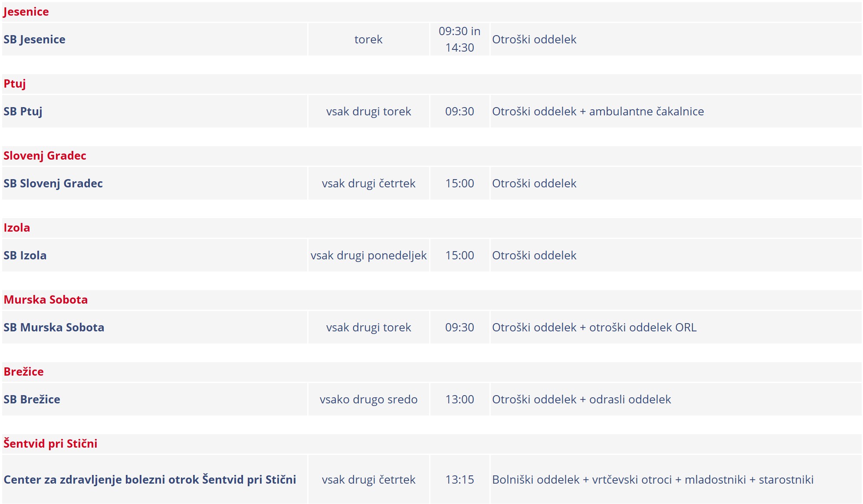
Task: Open the SB Murska Sobota link
Action: [x=54, y=327]
